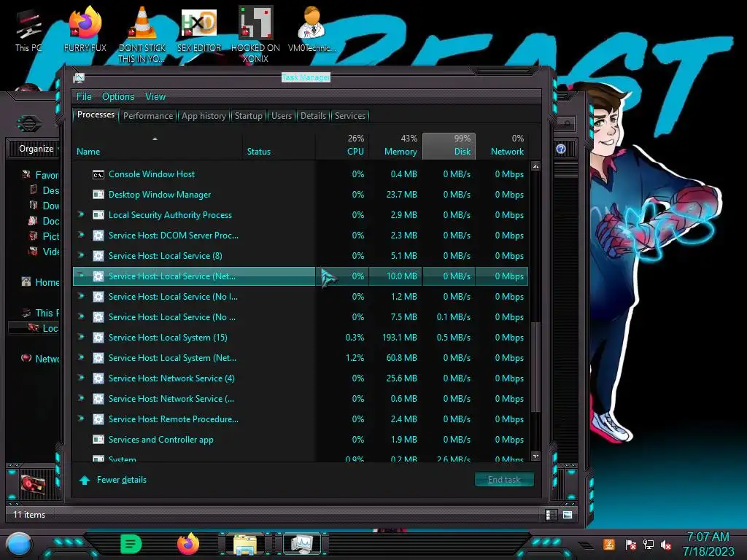The image size is (747, 560).
Task: Switch Explorer to details view icon
Action: point(551,515)
